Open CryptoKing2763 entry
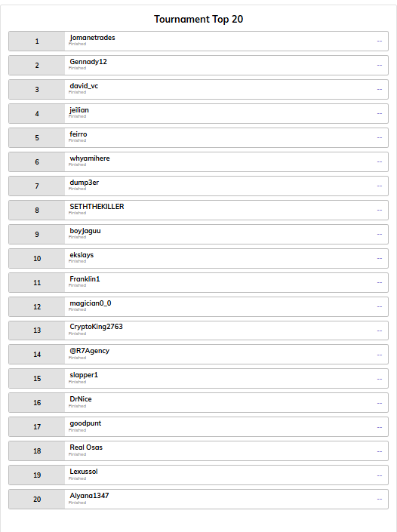The width and height of the screenshot is (397, 532). pyautogui.click(x=198, y=331)
